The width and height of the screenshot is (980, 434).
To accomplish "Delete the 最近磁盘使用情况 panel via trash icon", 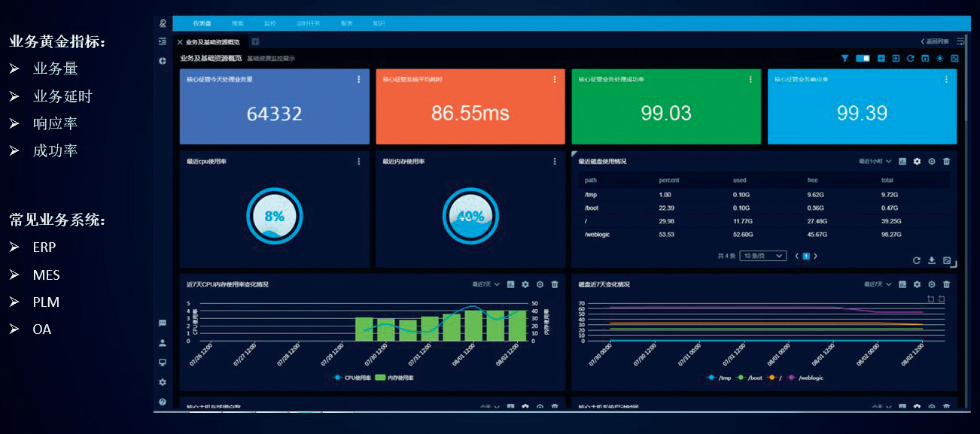I will pos(946,161).
